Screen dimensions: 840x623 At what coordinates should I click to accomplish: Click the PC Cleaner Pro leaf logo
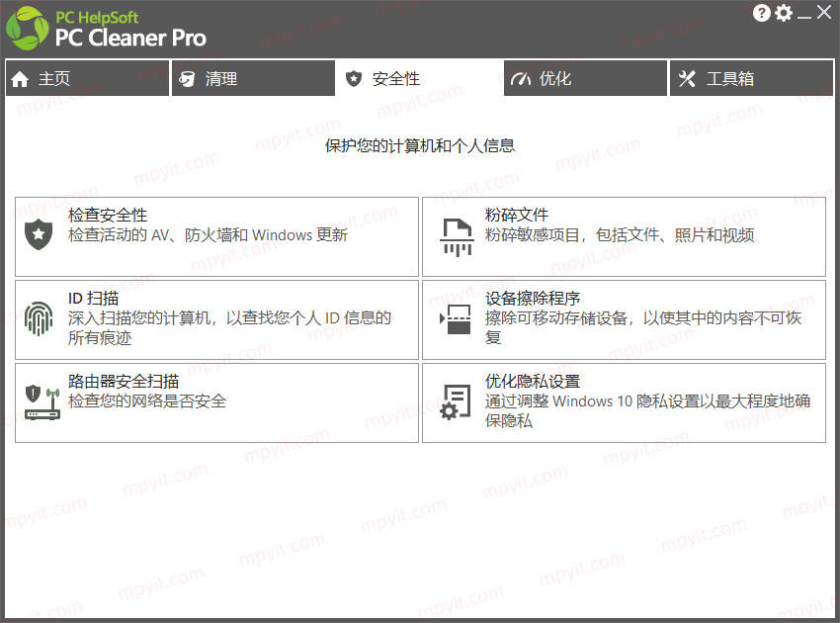click(27, 29)
